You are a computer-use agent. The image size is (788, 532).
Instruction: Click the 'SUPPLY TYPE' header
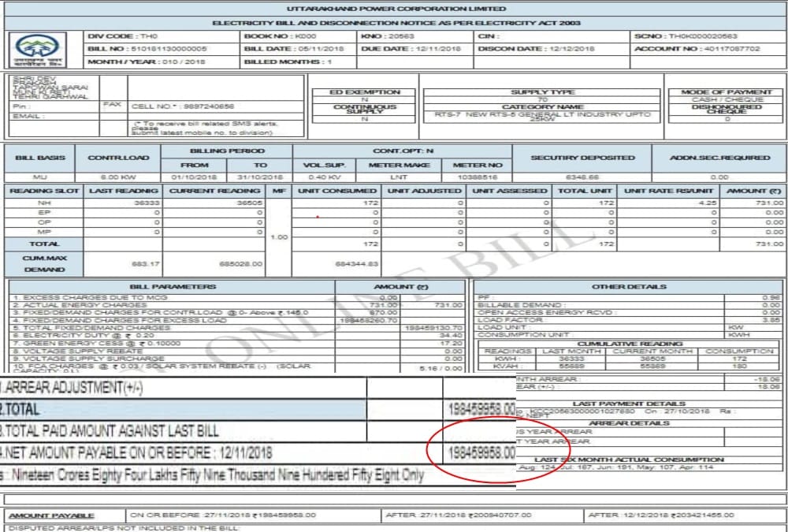pyautogui.click(x=543, y=92)
